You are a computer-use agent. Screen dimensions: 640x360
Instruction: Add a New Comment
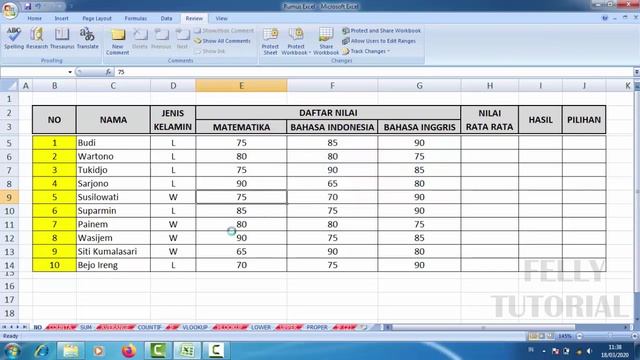pyautogui.click(x=118, y=41)
